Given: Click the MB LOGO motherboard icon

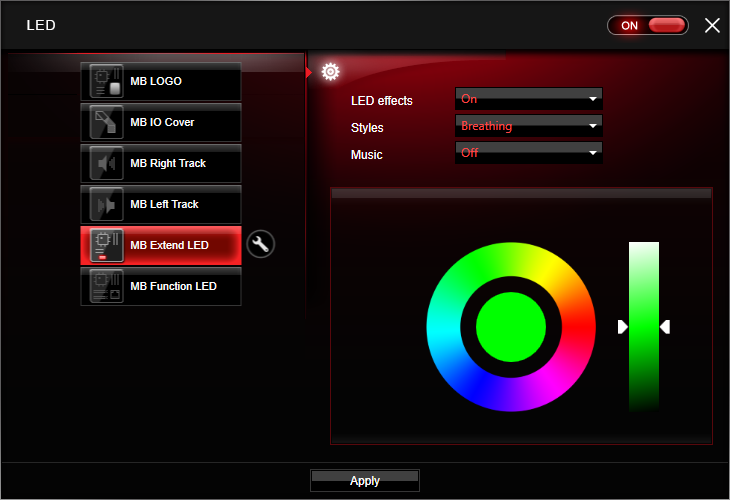Looking at the screenshot, I should click(107, 81).
